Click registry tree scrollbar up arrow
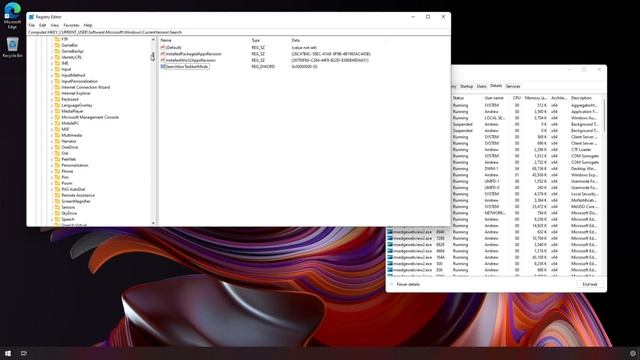Screen dimensions: 640x360 click(x=153, y=40)
